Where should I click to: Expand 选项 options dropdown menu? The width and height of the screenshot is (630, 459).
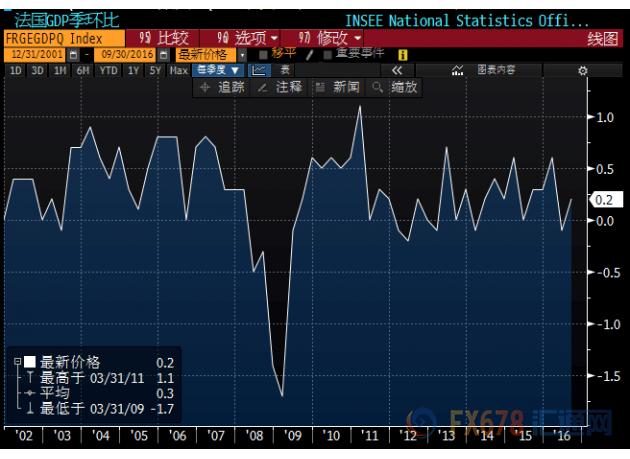(x=248, y=39)
